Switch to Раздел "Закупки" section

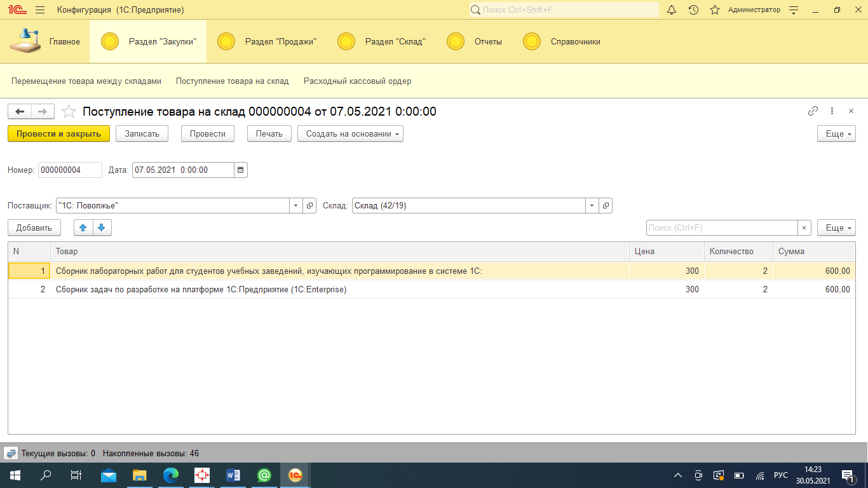point(148,41)
